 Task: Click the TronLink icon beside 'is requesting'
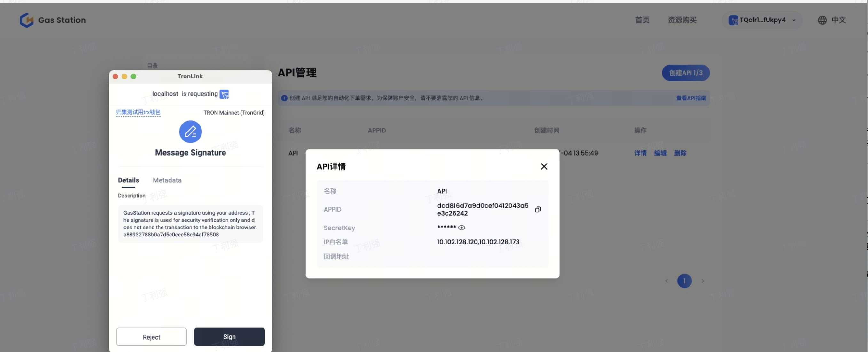pos(224,94)
